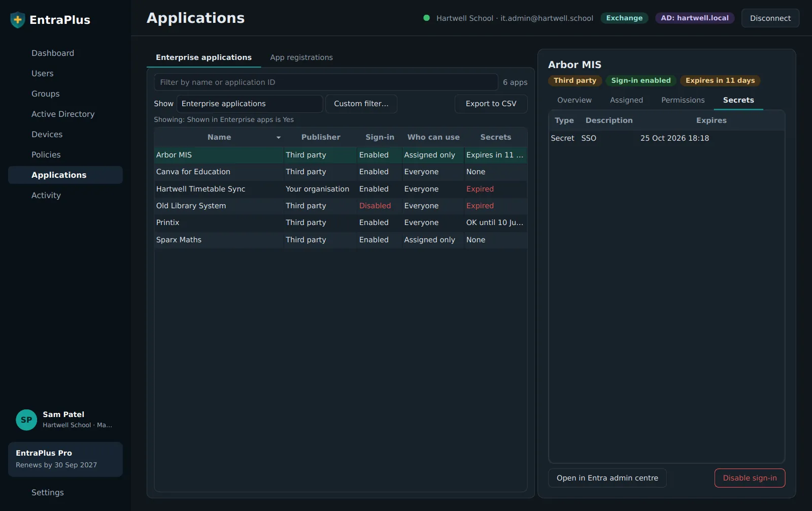This screenshot has height=511, width=812.
Task: Click the AD: hartwell.local badge
Action: pyautogui.click(x=694, y=18)
